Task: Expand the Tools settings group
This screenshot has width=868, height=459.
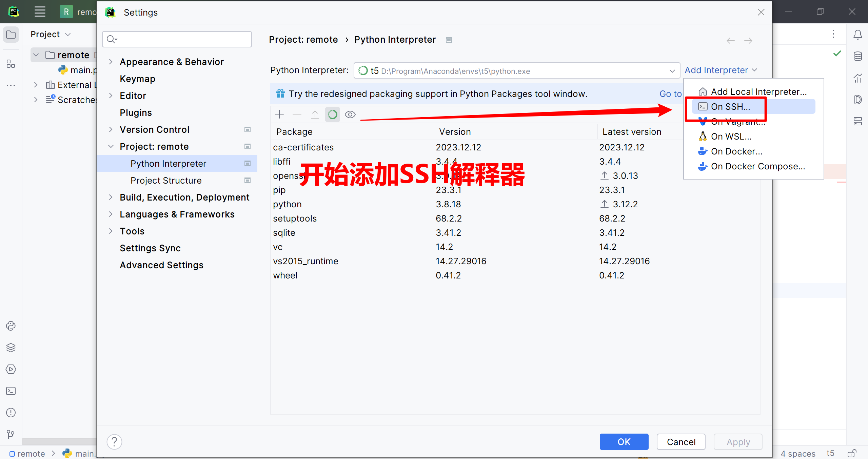Action: pos(111,231)
